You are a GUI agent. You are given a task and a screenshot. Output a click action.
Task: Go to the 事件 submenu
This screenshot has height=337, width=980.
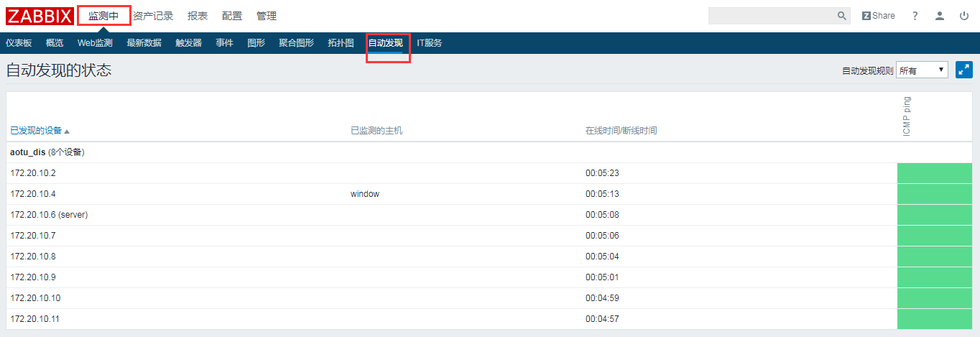click(x=224, y=43)
